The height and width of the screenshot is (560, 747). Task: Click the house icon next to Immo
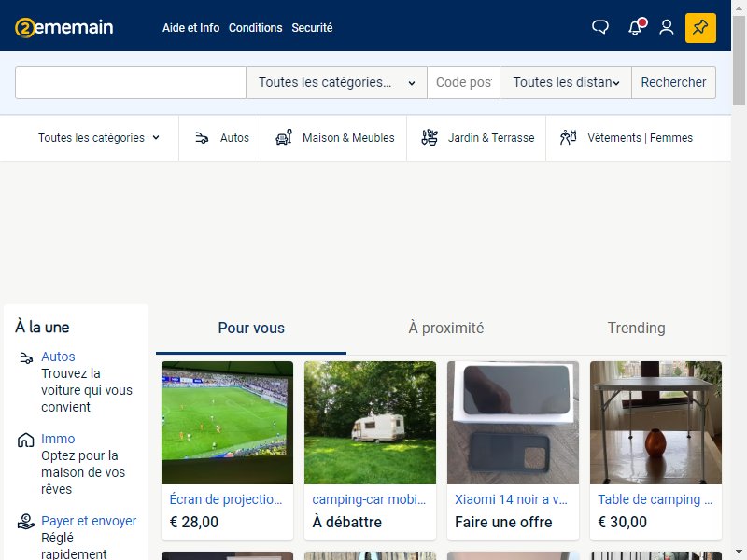pos(26,440)
